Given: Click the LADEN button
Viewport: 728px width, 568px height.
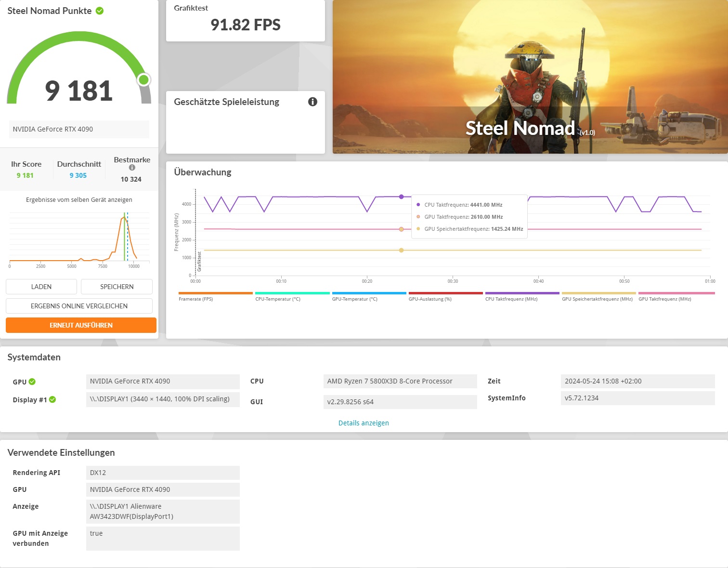Looking at the screenshot, I should tap(41, 287).
